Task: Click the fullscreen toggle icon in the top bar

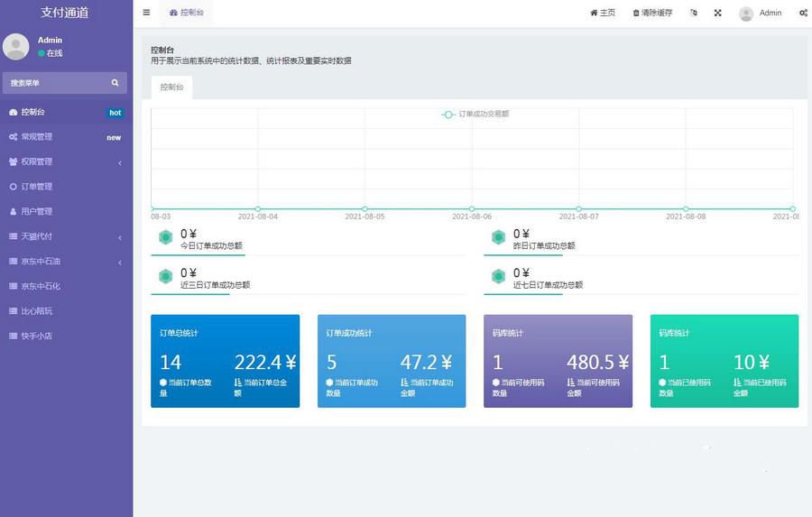Action: click(718, 13)
